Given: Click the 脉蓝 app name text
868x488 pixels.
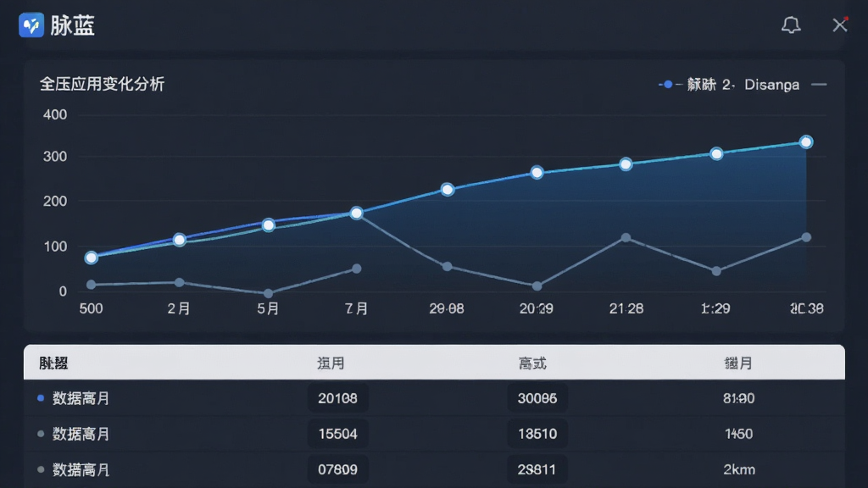Looking at the screenshot, I should pyautogui.click(x=73, y=25).
